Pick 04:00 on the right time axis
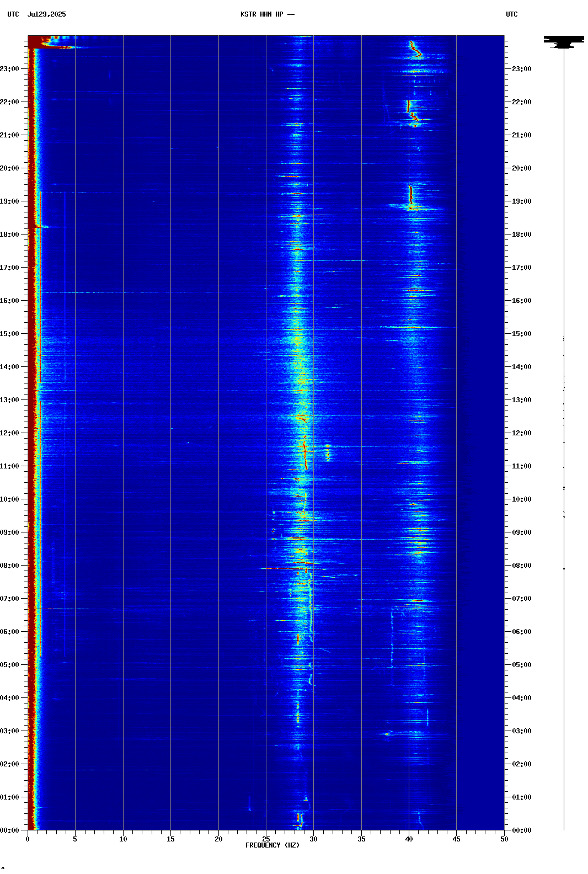 click(x=522, y=698)
